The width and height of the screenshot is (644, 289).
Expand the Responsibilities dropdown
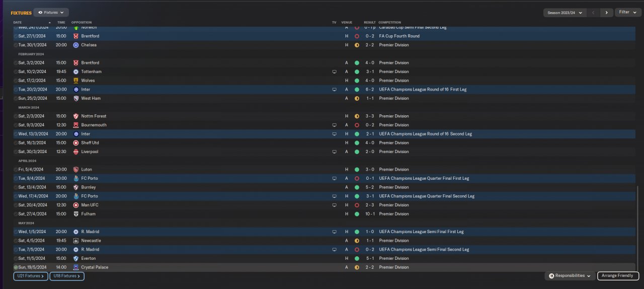tap(570, 276)
